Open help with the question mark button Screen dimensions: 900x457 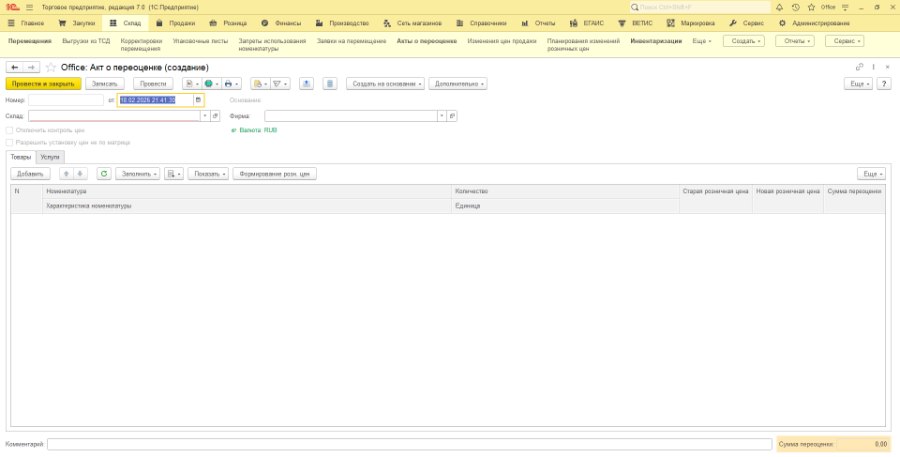click(x=884, y=84)
